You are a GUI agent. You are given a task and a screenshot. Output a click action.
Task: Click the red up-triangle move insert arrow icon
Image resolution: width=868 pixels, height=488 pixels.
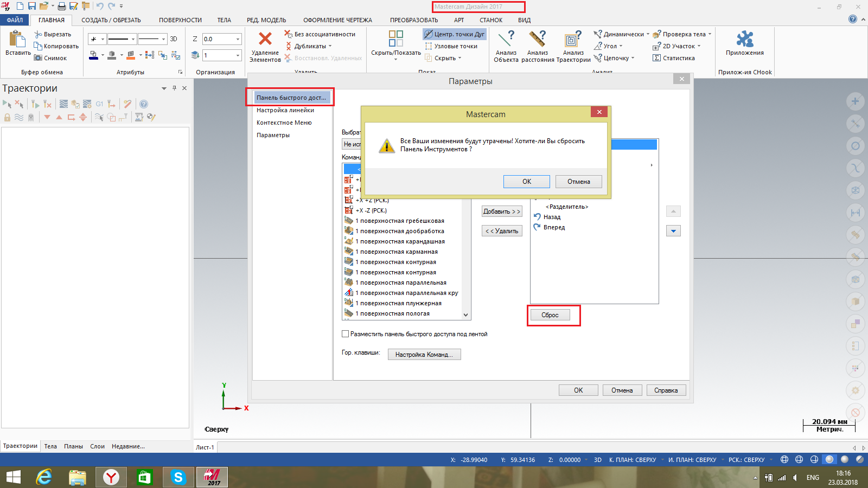(59, 117)
